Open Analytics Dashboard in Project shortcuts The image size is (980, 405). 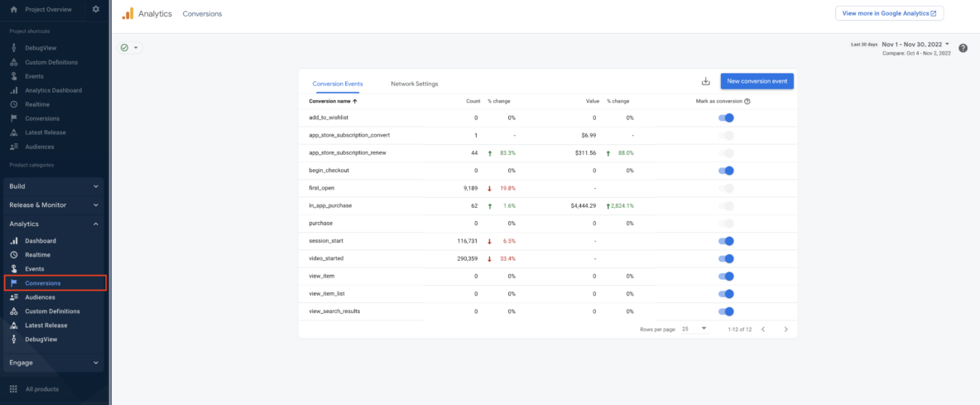53,90
